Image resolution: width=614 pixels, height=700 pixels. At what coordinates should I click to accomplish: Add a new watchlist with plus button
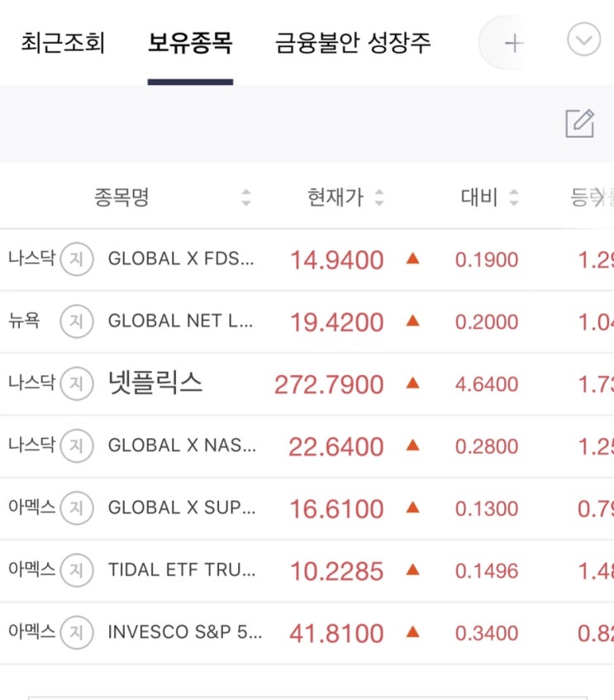514,43
